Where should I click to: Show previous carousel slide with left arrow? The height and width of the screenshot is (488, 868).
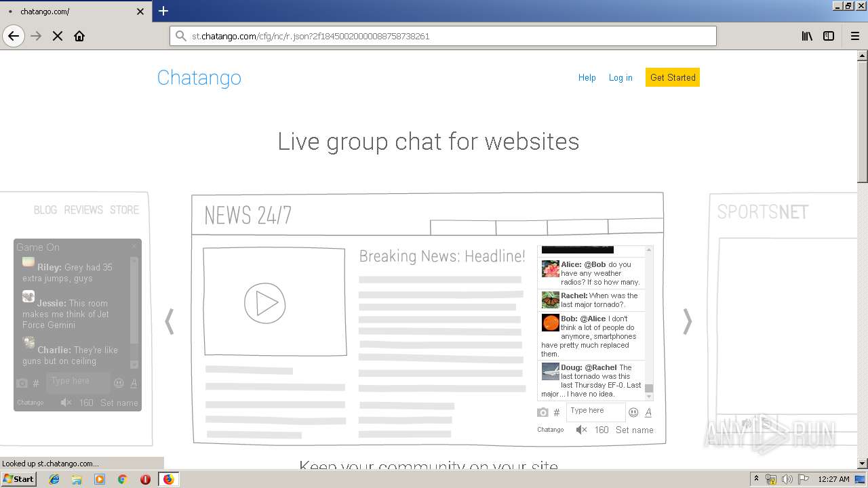pos(170,321)
